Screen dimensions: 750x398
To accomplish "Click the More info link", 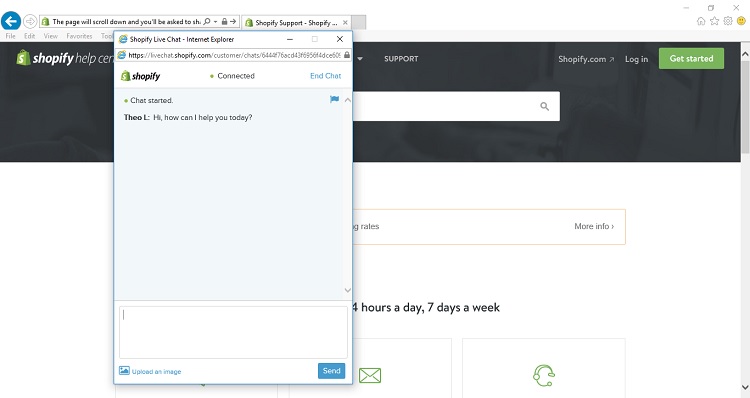I will tap(594, 226).
